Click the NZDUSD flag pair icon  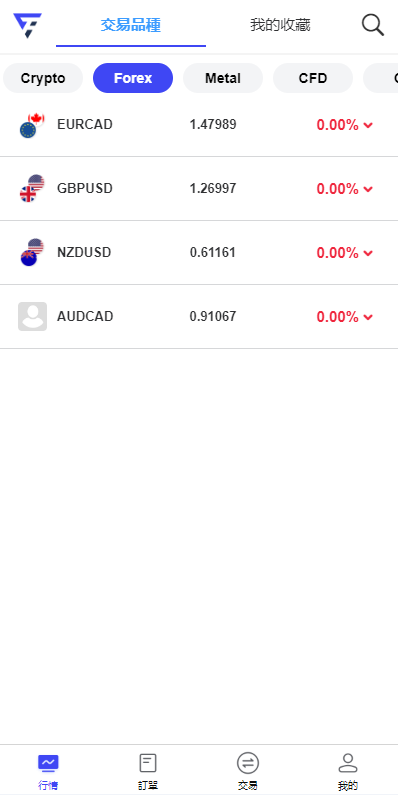(x=32, y=252)
